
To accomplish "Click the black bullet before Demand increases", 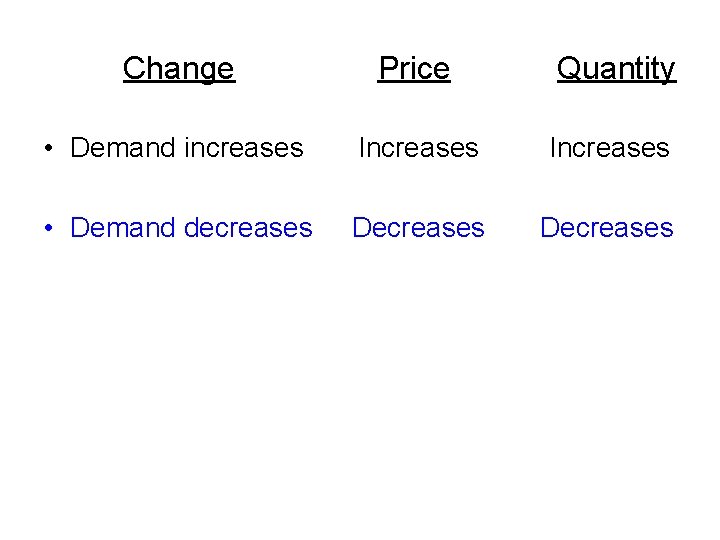I will (x=49, y=148).
